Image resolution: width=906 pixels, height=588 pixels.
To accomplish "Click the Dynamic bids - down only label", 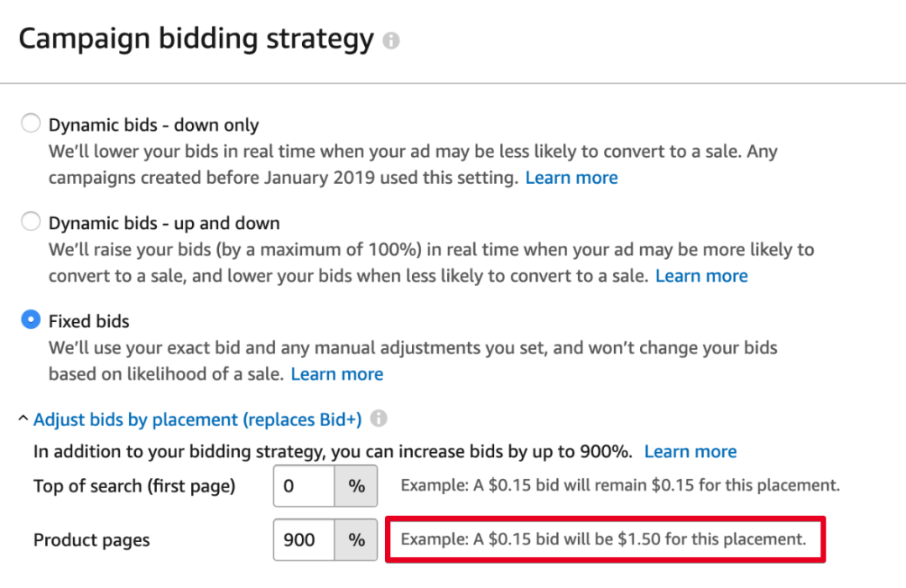I will (154, 125).
